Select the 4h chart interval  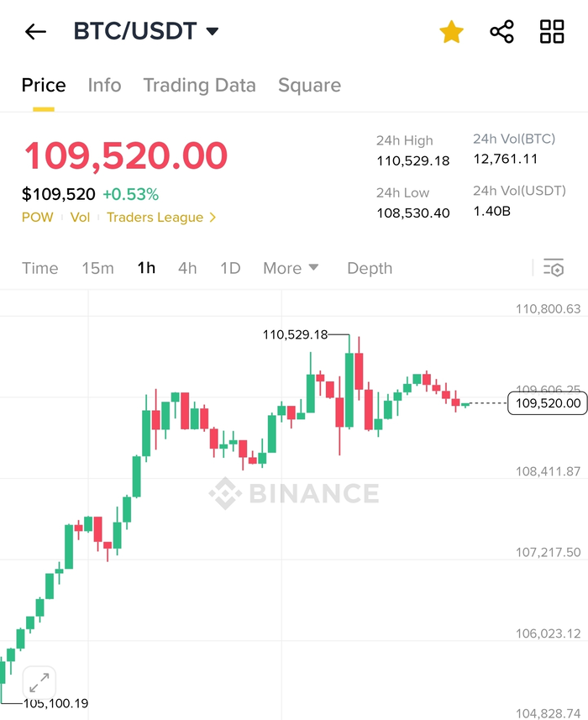pos(187,268)
